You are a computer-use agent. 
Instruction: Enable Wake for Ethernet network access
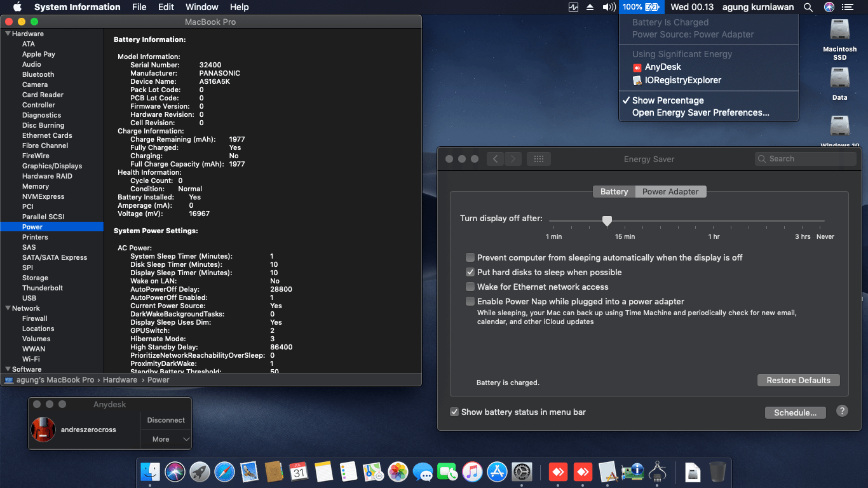[x=470, y=287]
